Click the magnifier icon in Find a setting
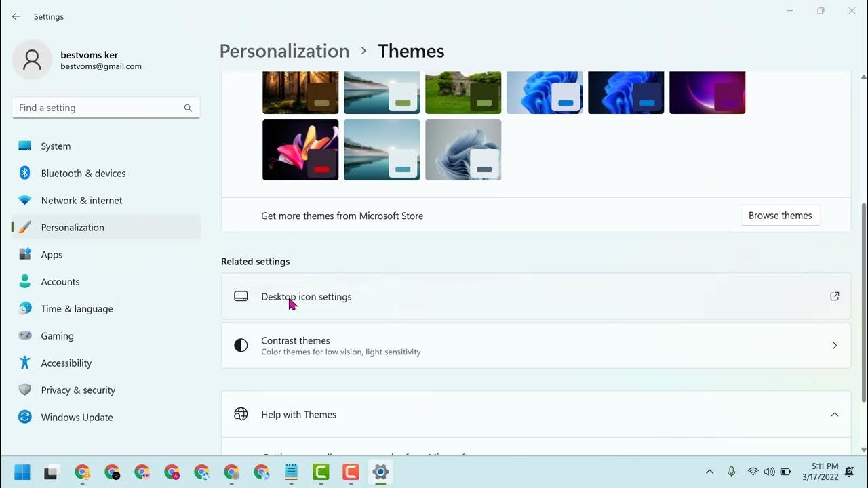868x488 pixels. tap(188, 108)
